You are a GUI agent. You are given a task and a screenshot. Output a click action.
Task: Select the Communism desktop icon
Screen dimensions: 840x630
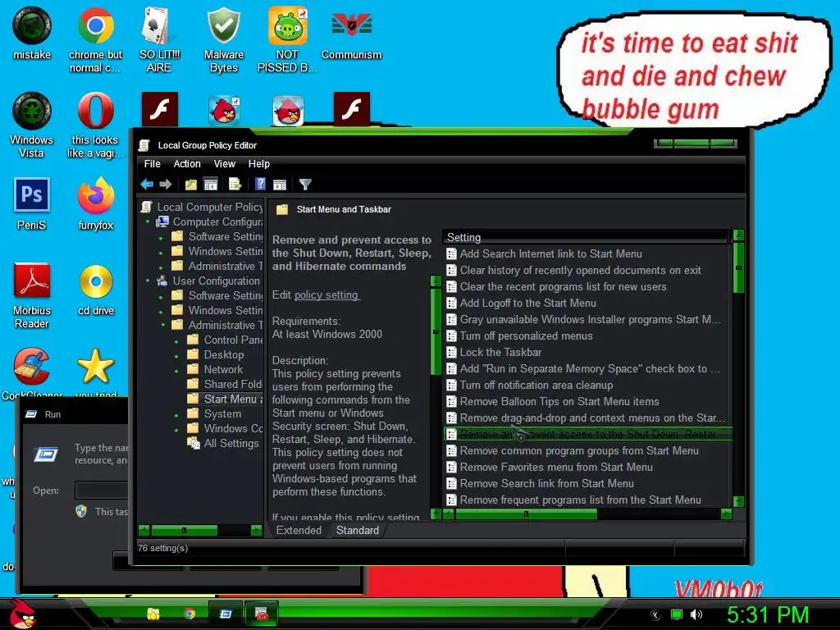[351, 34]
